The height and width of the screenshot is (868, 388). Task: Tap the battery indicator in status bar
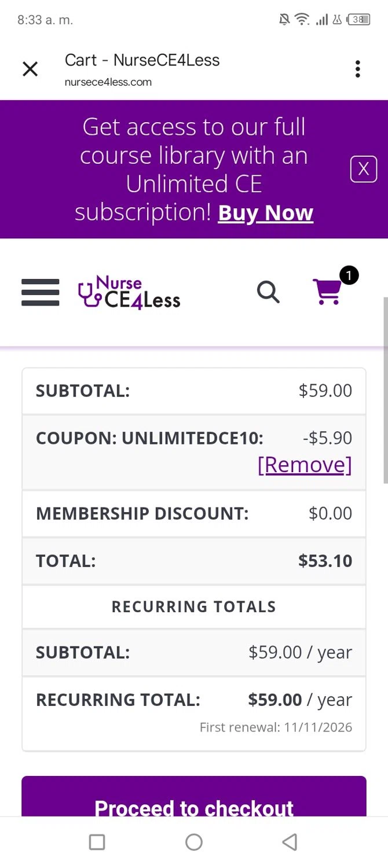(358, 20)
